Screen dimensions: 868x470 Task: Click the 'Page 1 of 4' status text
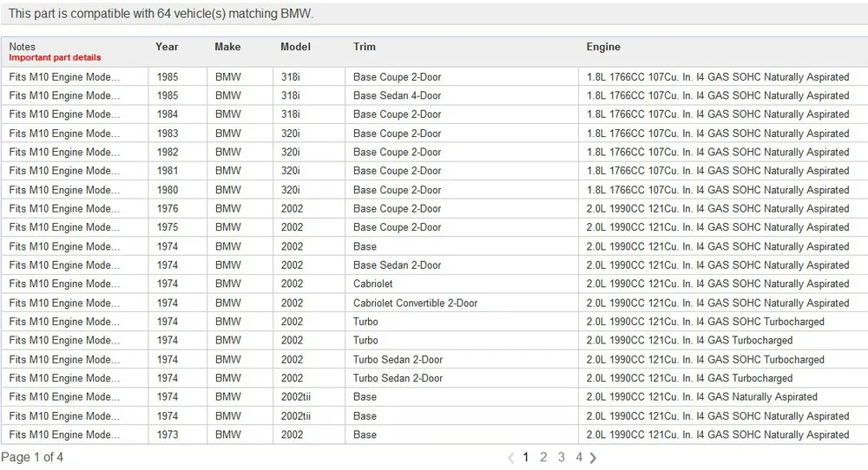coord(32,457)
